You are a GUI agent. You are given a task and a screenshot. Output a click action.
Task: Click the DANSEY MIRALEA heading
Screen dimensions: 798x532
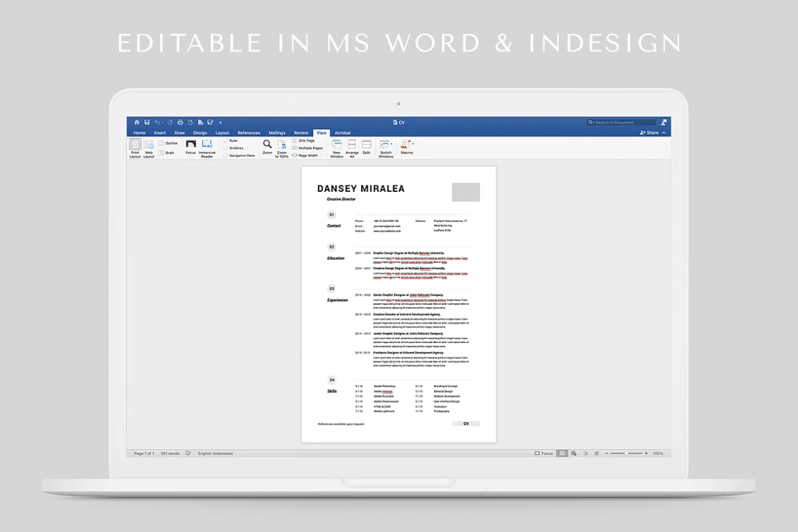(x=361, y=189)
